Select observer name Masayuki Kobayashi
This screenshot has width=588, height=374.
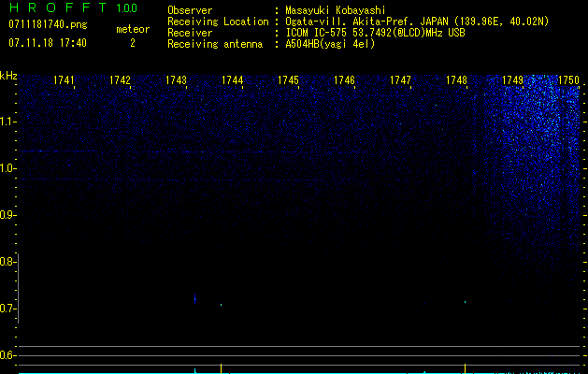click(x=336, y=10)
